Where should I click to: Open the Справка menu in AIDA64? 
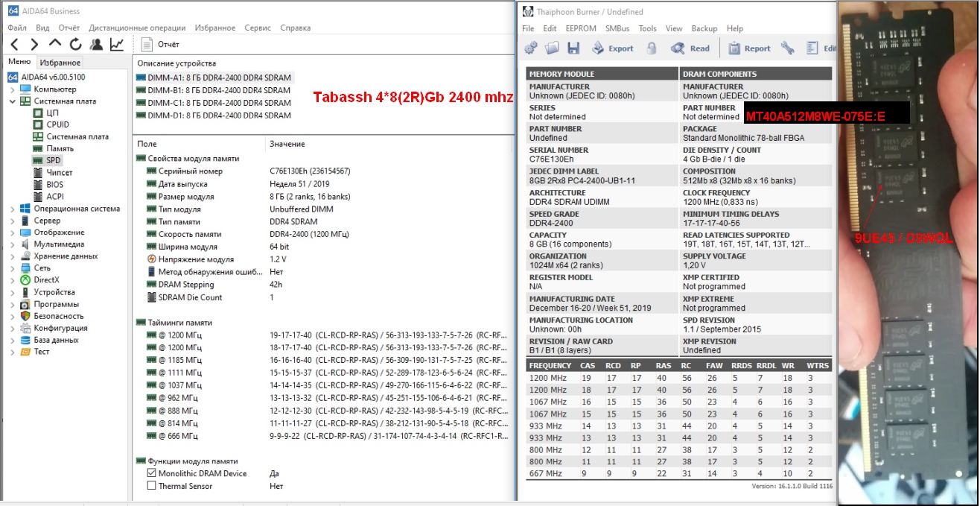[296, 28]
